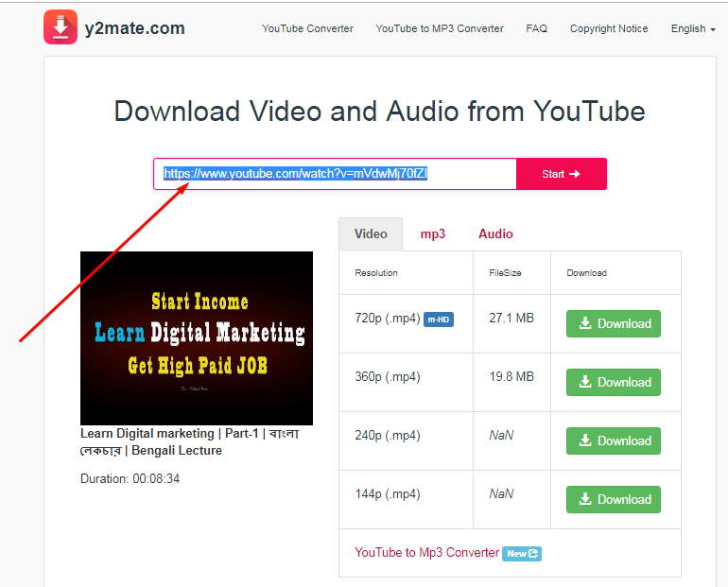Viewport: 728px width, 587px height.
Task: Click the Digital Marketing video thumbnail
Action: (197, 338)
